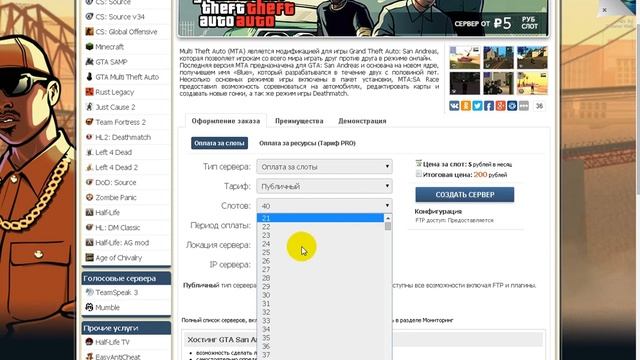Select Оплата за ресурсы (Тариф PRO)
640x360 pixels.
pyautogui.click(x=307, y=143)
